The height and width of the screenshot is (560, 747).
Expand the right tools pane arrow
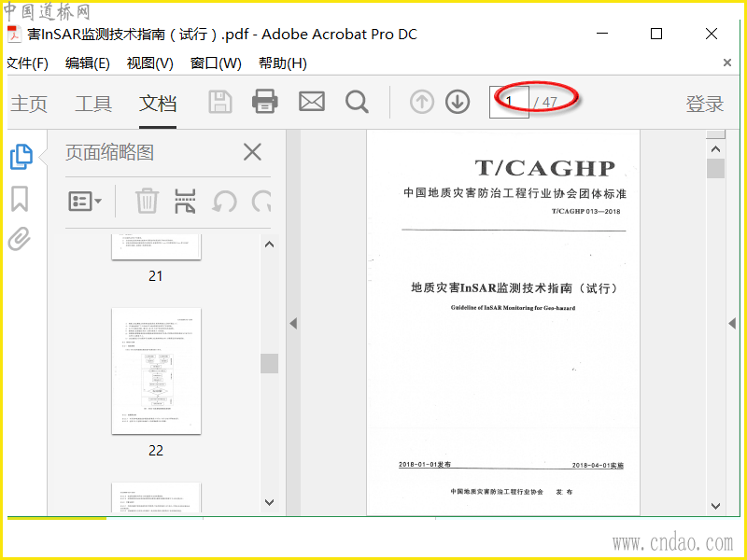tap(732, 324)
